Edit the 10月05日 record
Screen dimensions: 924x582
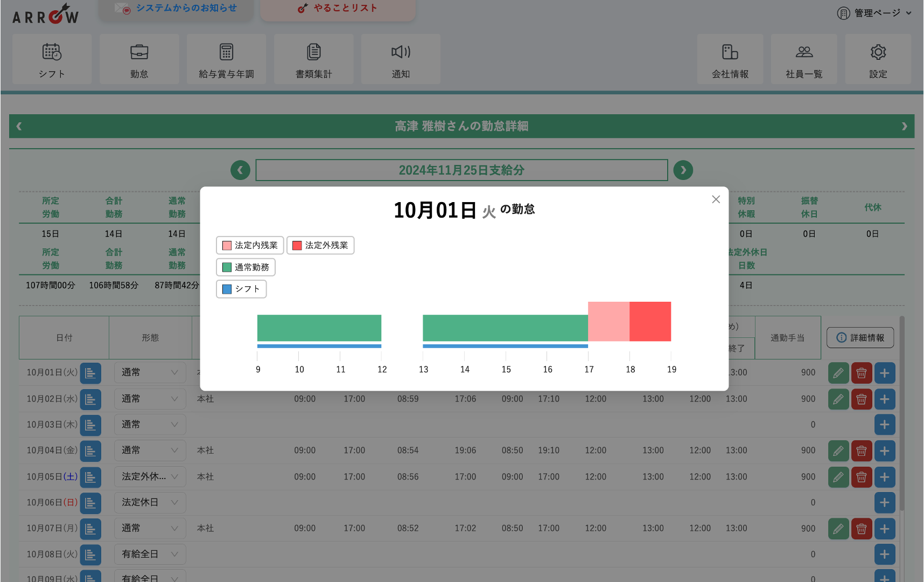point(838,477)
